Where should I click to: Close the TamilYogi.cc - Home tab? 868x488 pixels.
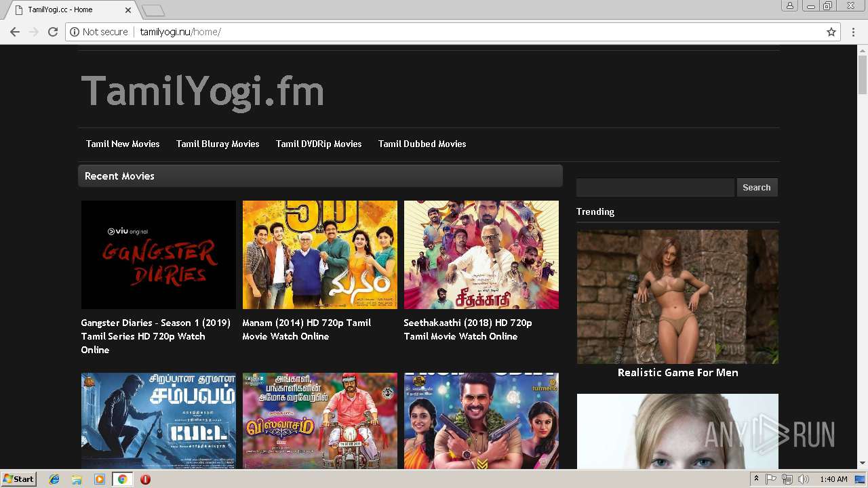tap(129, 10)
